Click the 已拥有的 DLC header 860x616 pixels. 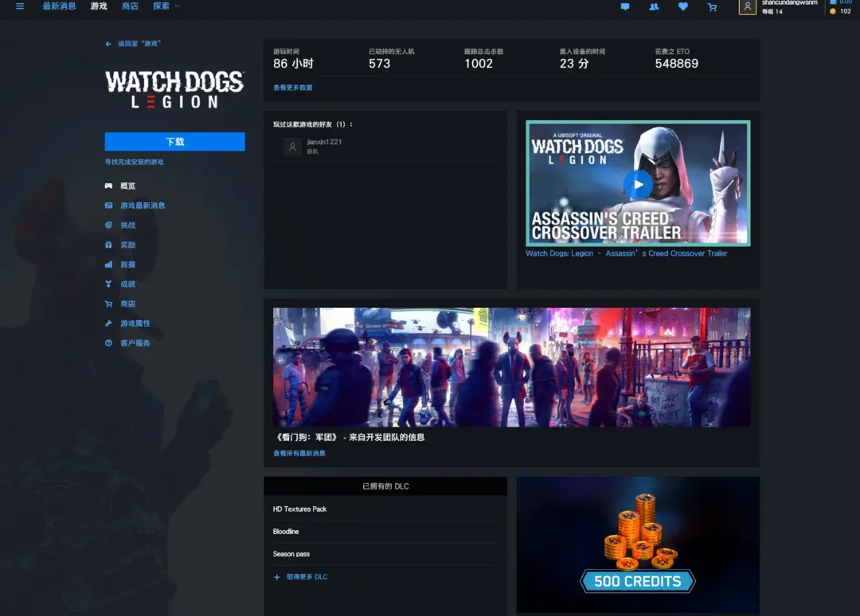(x=385, y=486)
